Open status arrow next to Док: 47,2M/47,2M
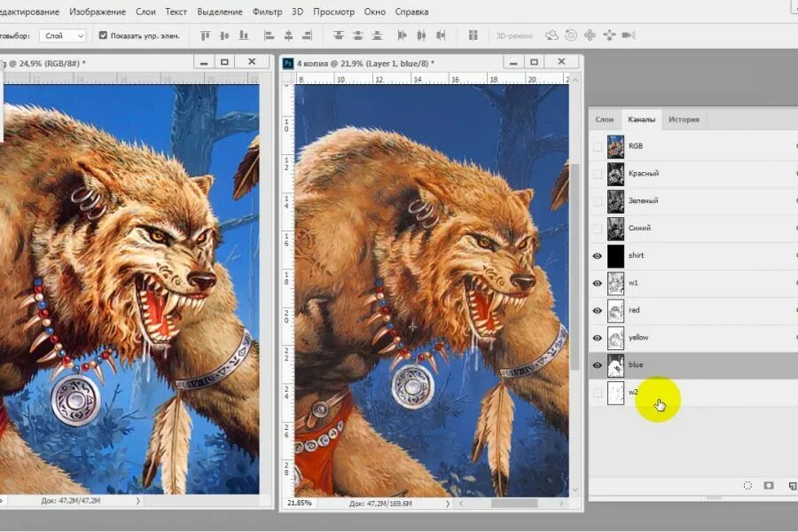798x532 pixels. [137, 501]
